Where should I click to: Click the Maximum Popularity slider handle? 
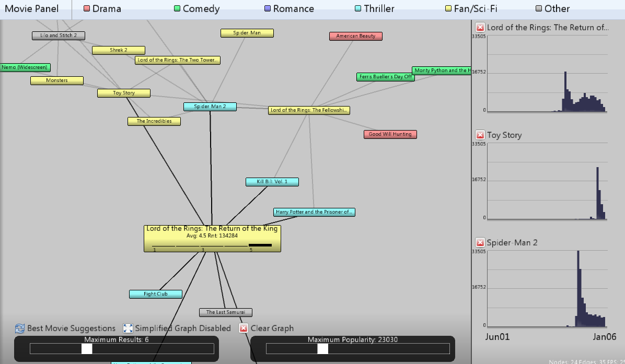323,349
